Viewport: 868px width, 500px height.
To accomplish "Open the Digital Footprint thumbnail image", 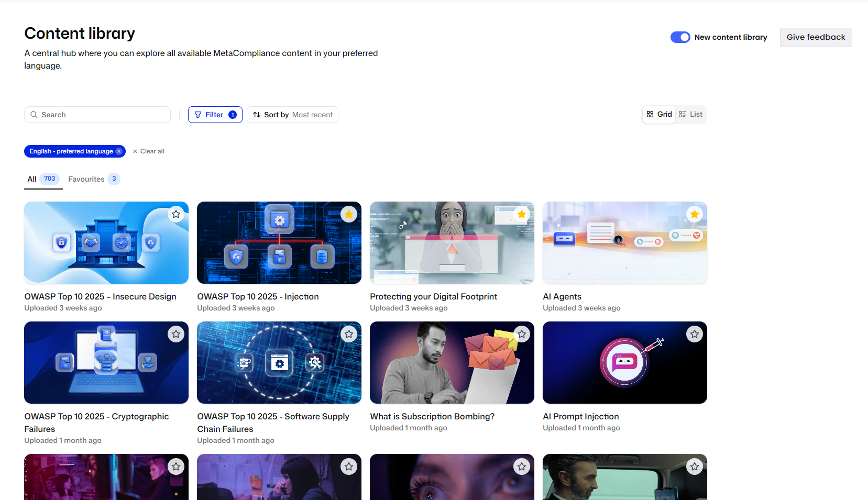I will (452, 243).
